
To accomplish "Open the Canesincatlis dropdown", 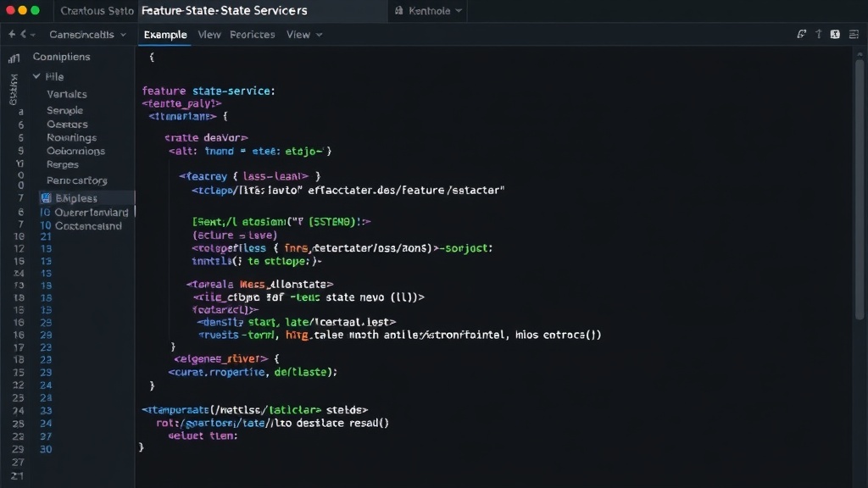I will pos(87,34).
